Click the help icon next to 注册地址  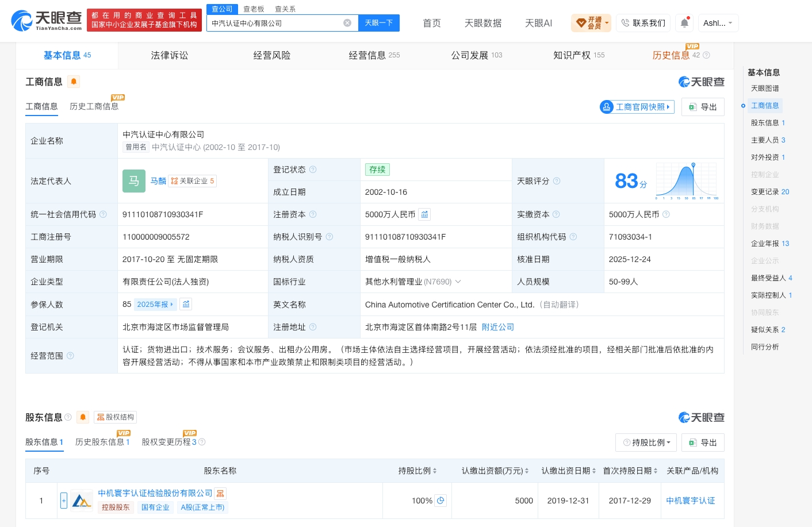coord(313,327)
